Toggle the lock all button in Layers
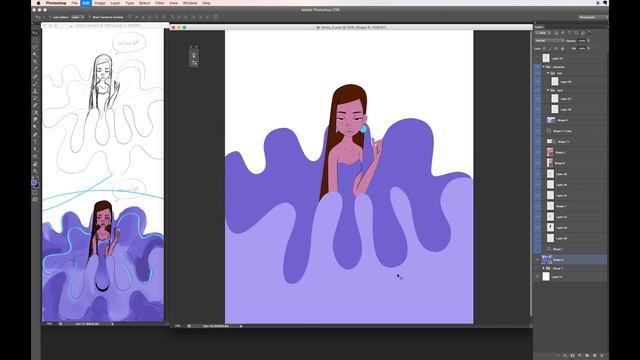This screenshot has height=360, width=640. point(562,48)
